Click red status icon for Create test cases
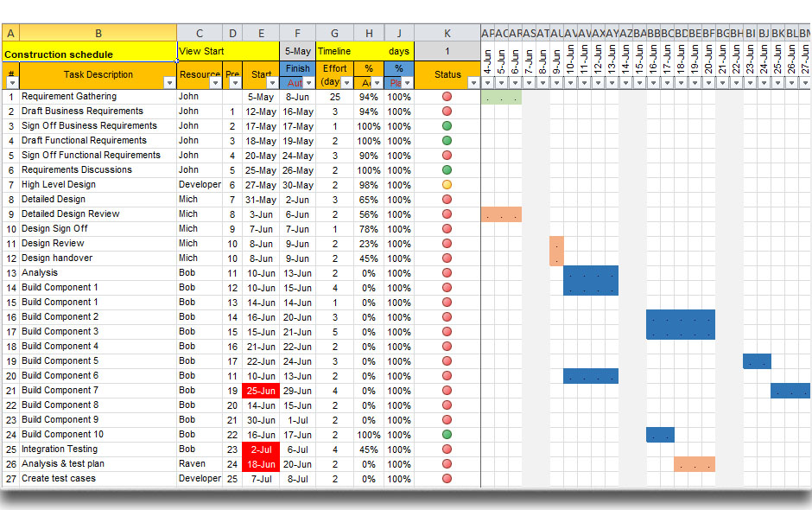Screen dimensions: 812x510 tap(447, 478)
